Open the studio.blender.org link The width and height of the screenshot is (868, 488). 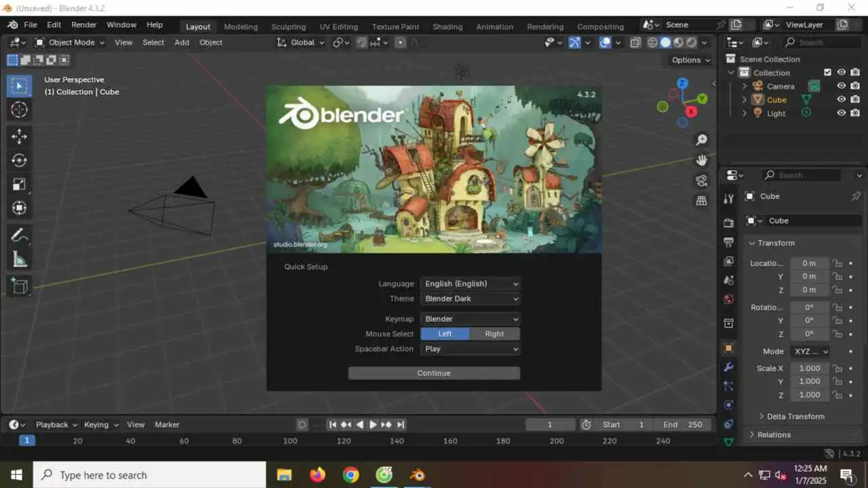(300, 244)
